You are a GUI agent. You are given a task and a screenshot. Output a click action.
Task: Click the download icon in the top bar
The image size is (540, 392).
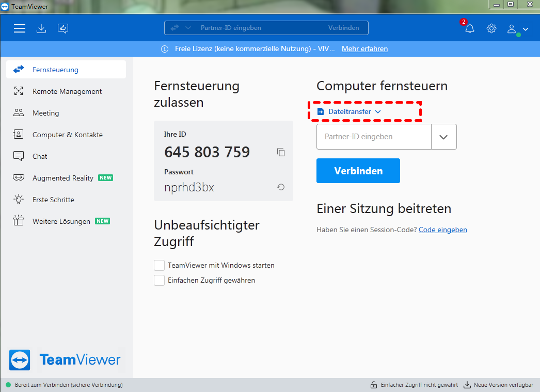(x=41, y=28)
